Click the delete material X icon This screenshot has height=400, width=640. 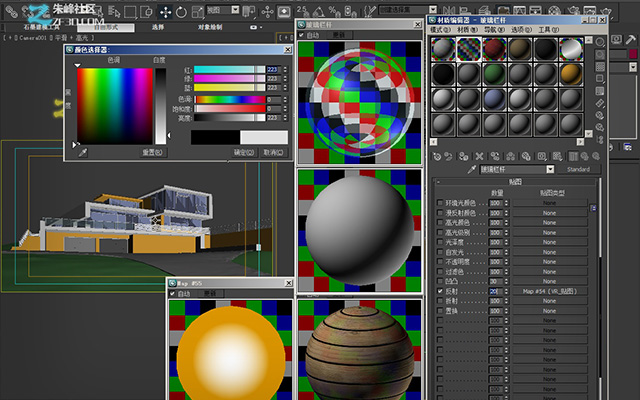click(x=479, y=156)
